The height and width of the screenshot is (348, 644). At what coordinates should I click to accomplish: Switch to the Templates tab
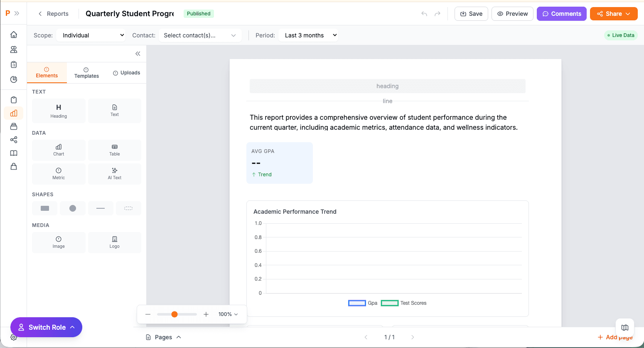tap(86, 73)
